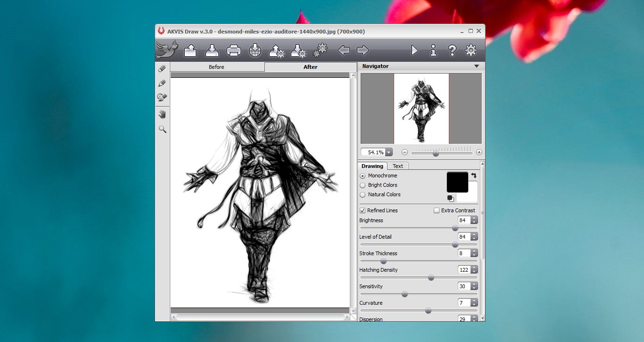
Task: Click the Brightness slider handle
Action: coord(455,228)
